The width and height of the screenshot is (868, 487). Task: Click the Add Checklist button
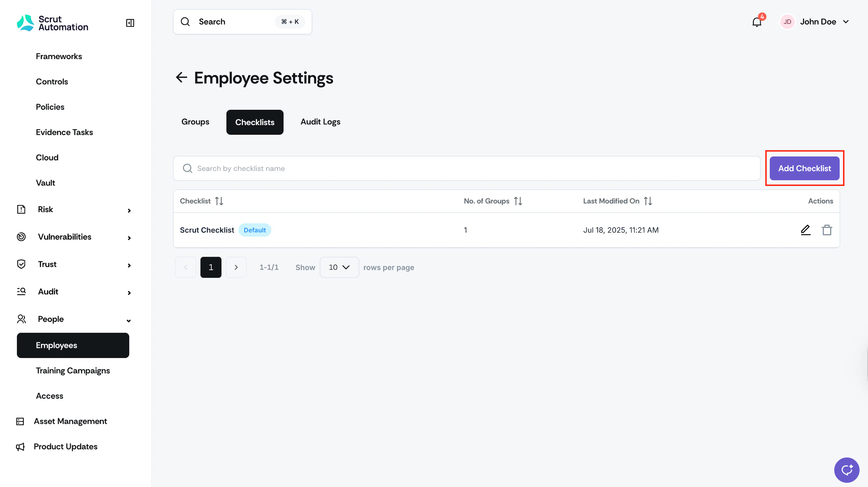[x=804, y=168]
